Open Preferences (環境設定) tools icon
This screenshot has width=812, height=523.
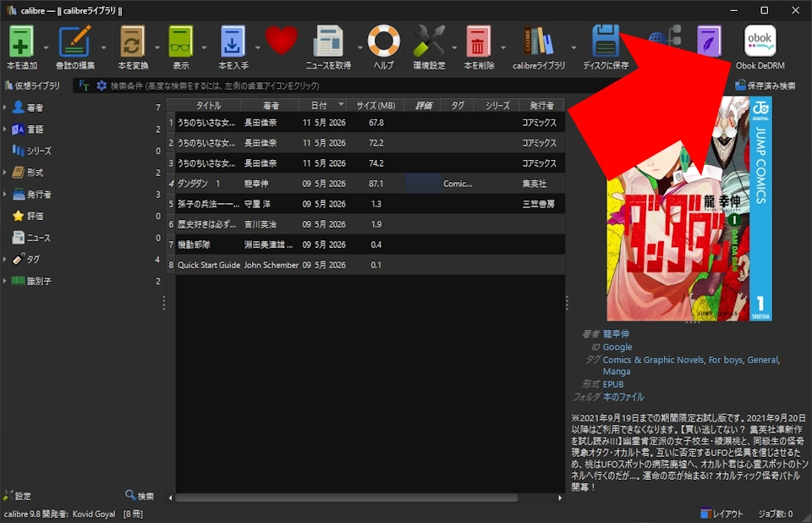429,41
